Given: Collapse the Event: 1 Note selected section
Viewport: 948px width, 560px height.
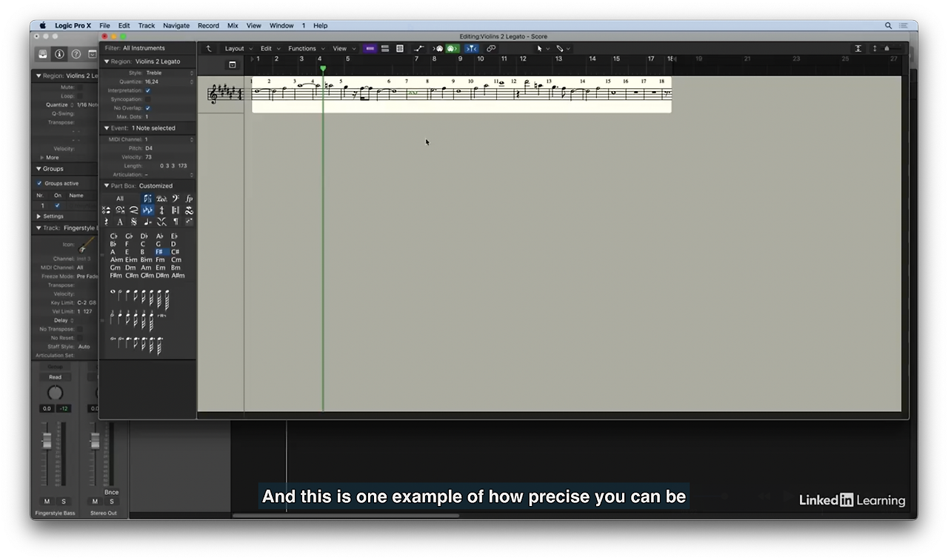Looking at the screenshot, I should click(107, 128).
